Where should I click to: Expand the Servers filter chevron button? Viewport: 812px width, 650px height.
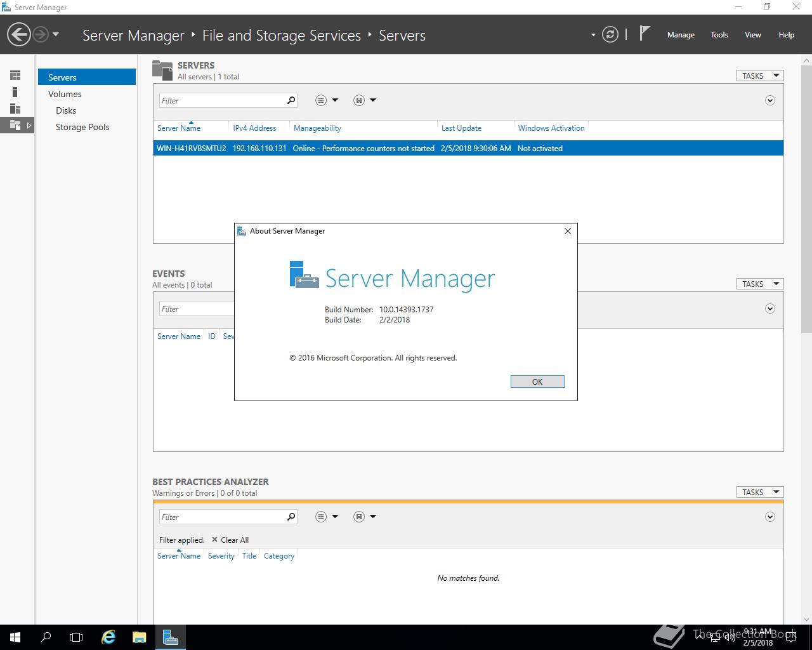point(770,100)
